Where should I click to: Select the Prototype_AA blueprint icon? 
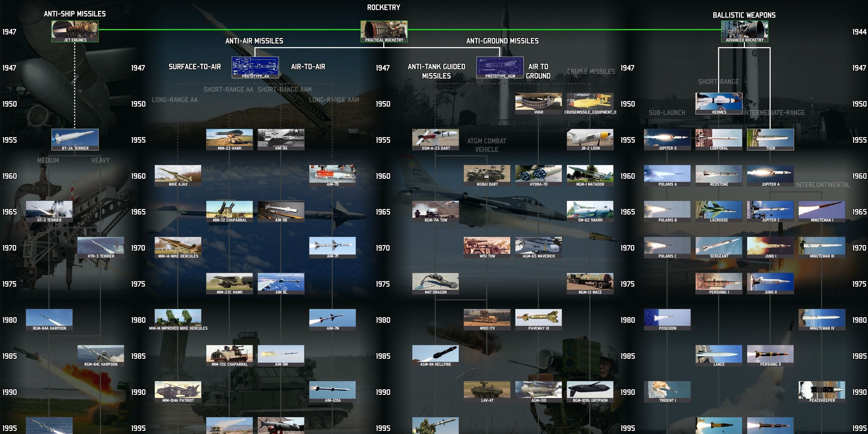[255, 67]
